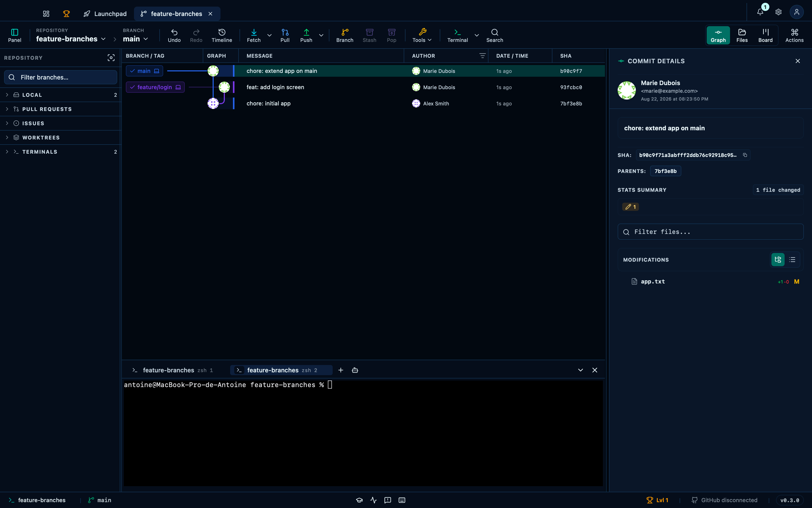The width and height of the screenshot is (812, 508).
Task: Open the dashboard grid icon in tab bar
Action: coord(46,14)
